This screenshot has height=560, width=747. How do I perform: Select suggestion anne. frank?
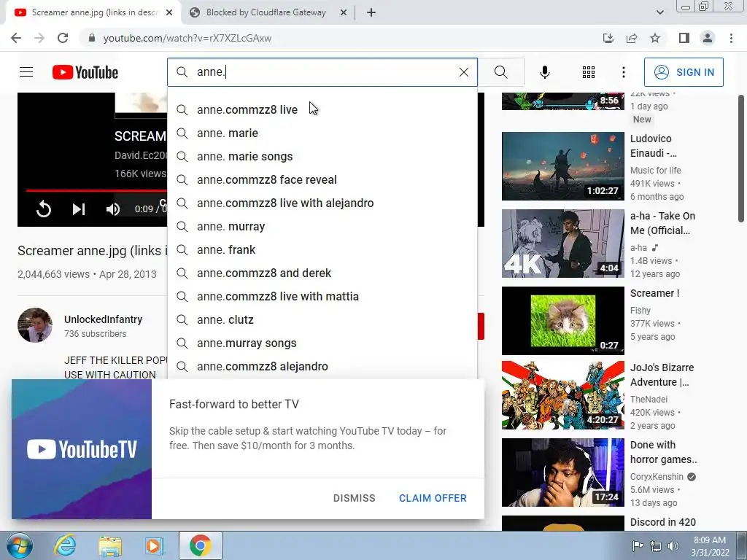322,249
